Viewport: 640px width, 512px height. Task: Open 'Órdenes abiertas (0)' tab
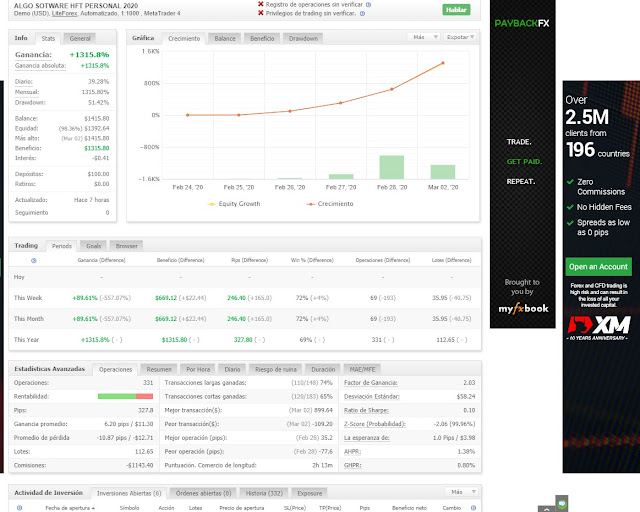click(203, 493)
